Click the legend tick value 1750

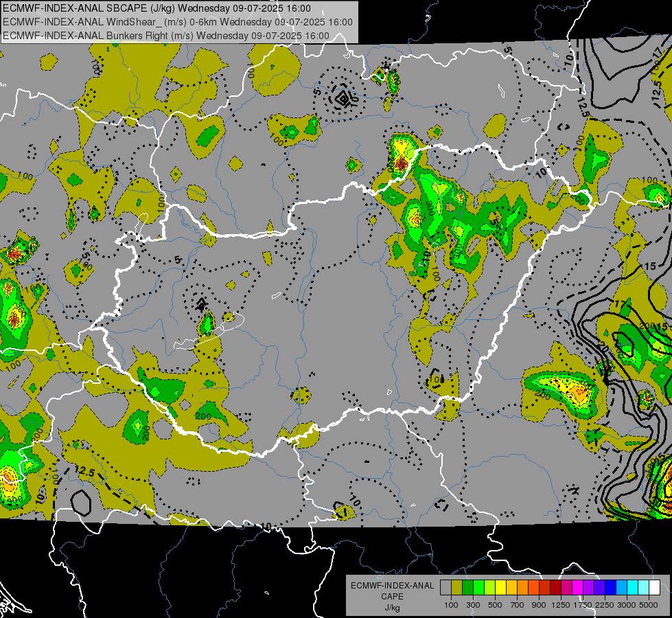[583, 605]
